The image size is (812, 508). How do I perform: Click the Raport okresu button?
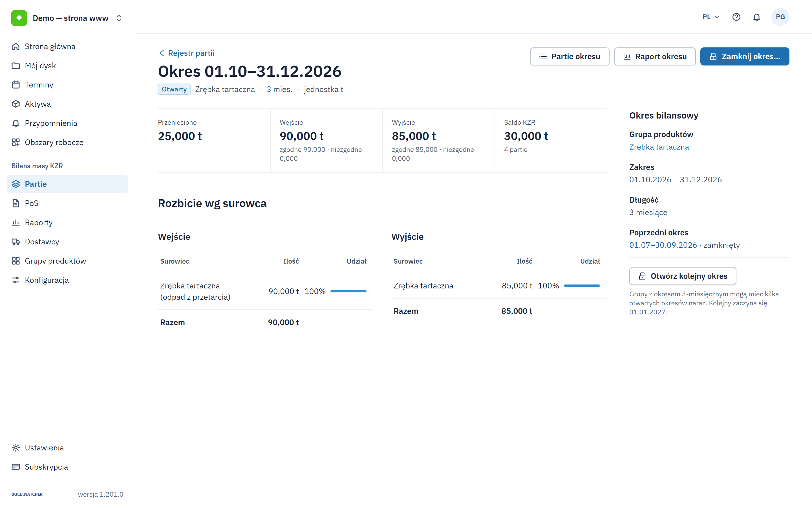tap(655, 56)
